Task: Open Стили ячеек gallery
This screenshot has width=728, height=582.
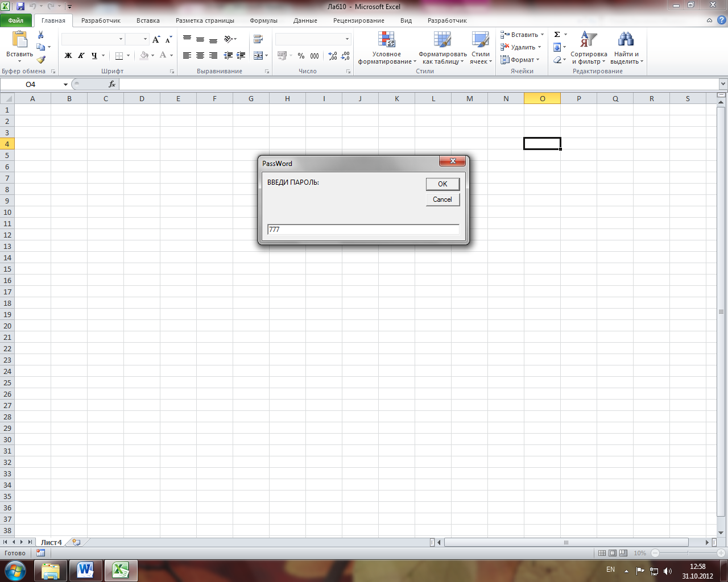Action: 481,48
